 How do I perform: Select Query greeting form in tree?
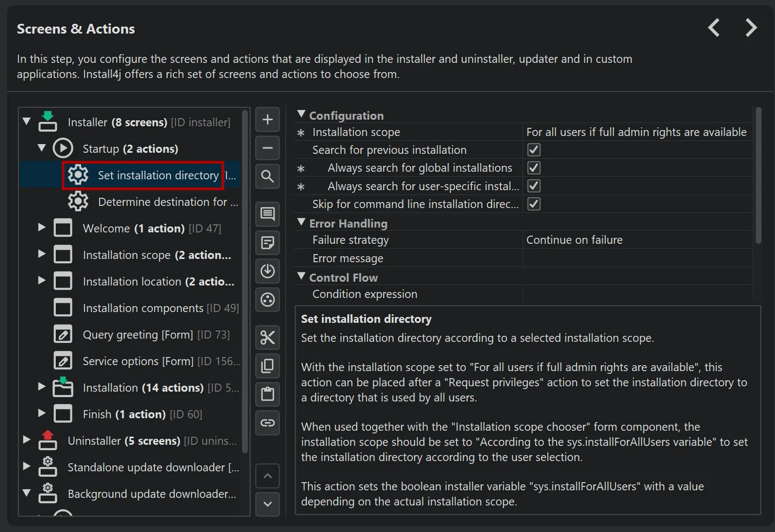click(x=138, y=335)
